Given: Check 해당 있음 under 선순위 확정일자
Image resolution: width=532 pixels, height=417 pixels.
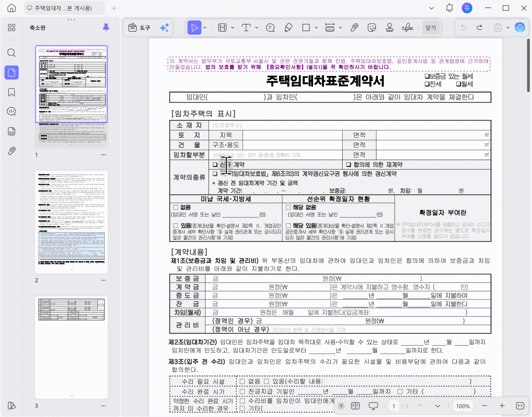Looking at the screenshot, I should 288,226.
